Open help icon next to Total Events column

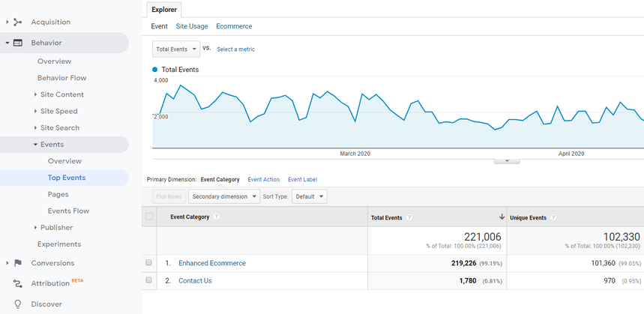click(x=410, y=217)
